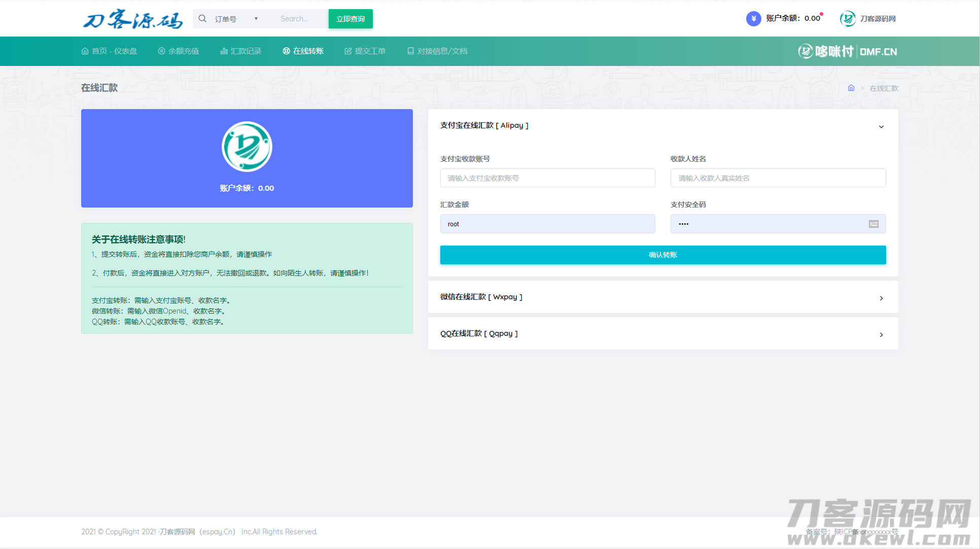Open the 提交工单 menu item

coord(365,51)
